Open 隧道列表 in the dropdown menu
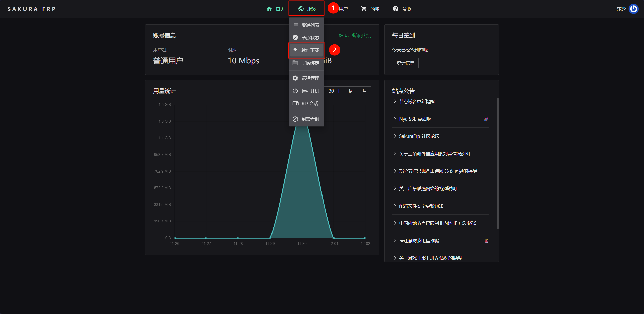 [310, 25]
